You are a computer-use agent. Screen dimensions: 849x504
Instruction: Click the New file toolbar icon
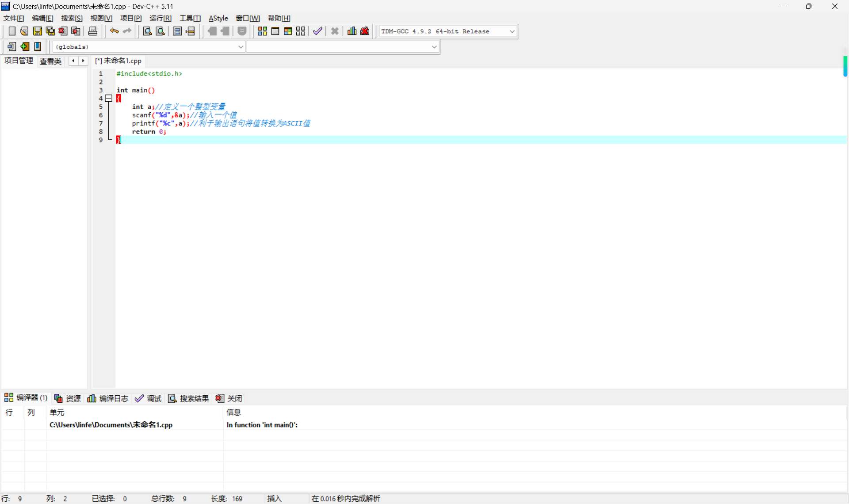tap(12, 31)
